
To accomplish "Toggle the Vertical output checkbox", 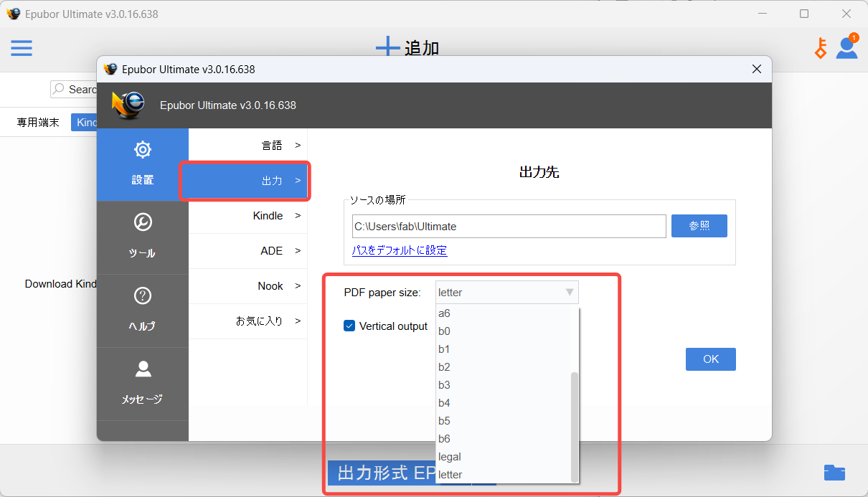I will click(x=349, y=326).
